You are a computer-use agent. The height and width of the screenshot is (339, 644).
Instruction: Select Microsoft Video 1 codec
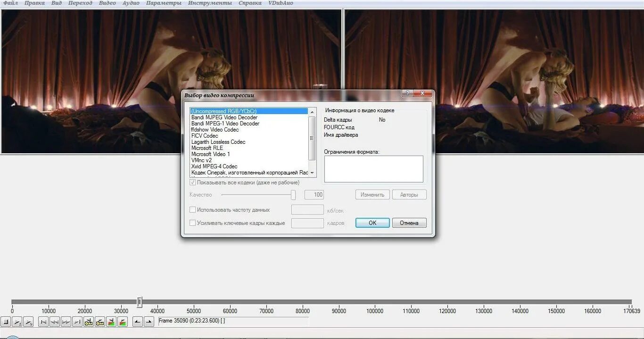249,154
